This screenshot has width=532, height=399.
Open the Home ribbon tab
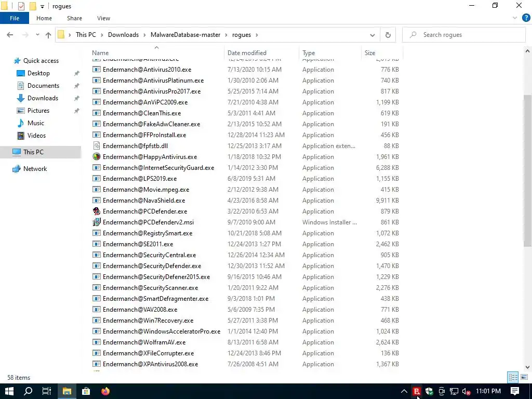[x=44, y=18]
